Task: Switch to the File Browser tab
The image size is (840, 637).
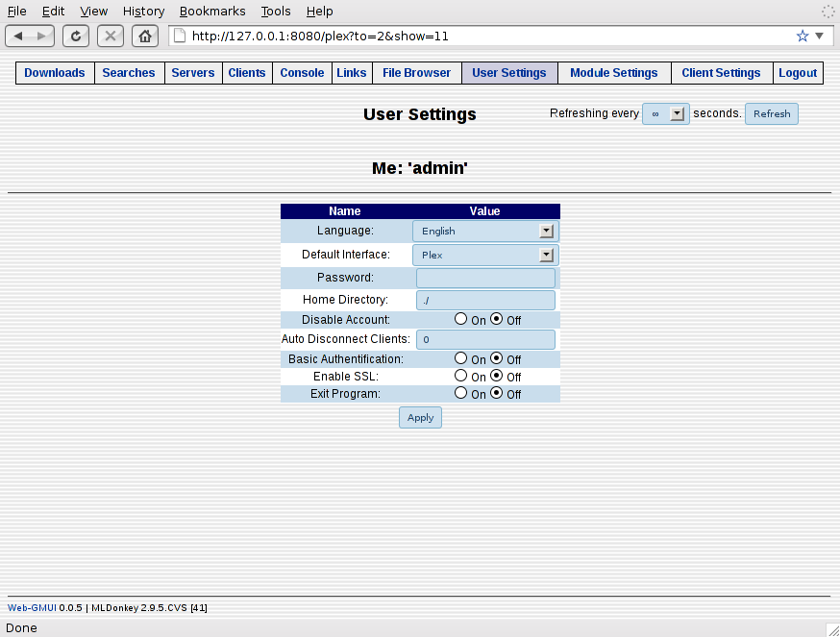Action: (x=417, y=73)
